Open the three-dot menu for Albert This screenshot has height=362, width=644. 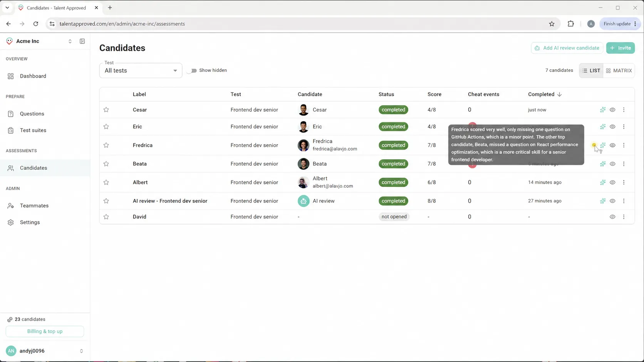pos(624,182)
